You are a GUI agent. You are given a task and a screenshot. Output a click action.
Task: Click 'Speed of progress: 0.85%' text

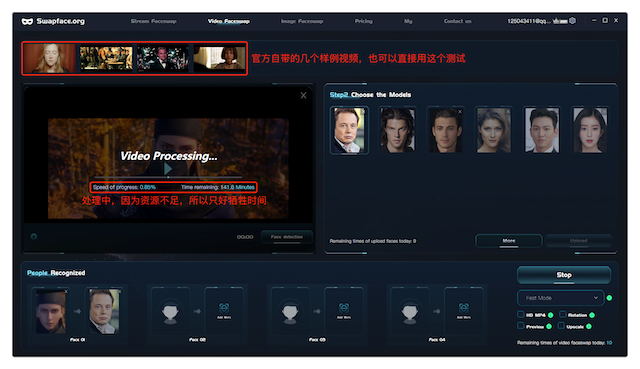124,187
